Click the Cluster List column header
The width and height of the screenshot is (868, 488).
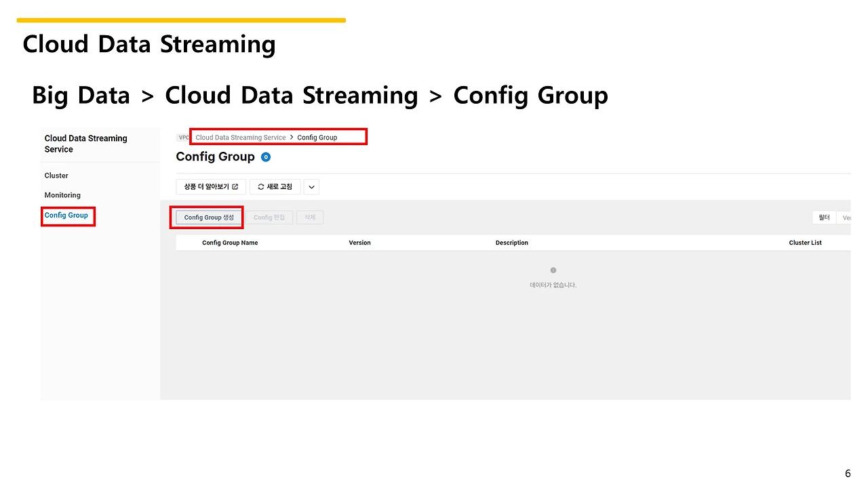click(806, 243)
